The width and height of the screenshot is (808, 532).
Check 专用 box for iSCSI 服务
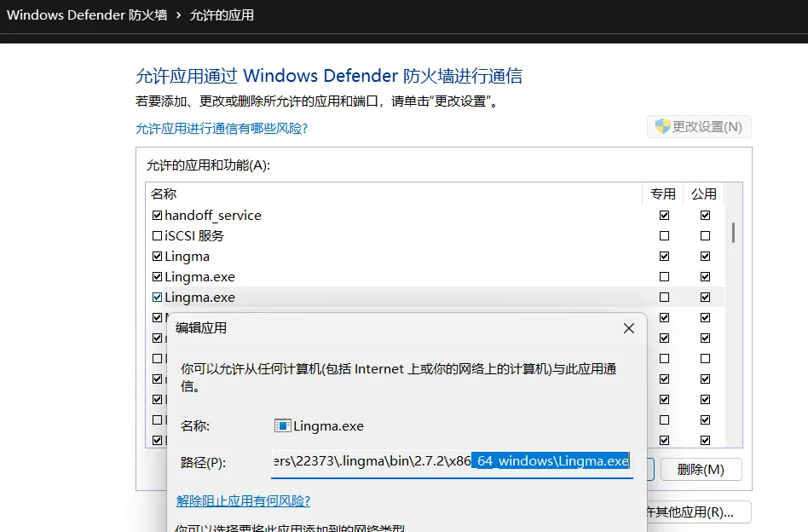664,235
